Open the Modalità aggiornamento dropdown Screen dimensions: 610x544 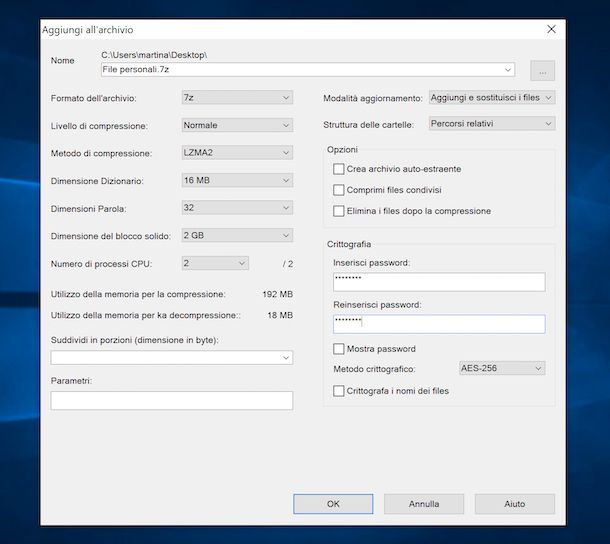492,97
